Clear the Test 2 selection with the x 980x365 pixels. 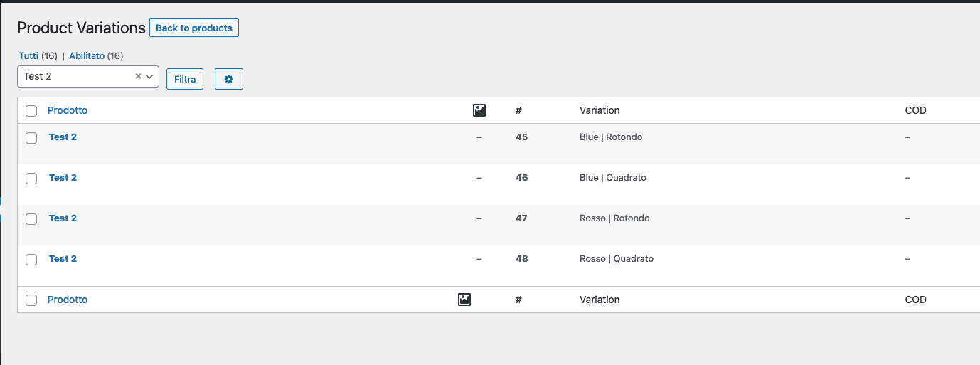click(x=138, y=76)
